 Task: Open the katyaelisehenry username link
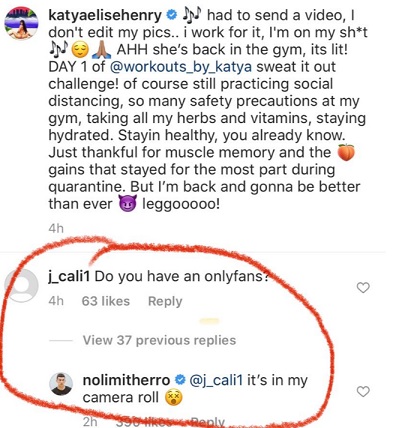coord(105,15)
